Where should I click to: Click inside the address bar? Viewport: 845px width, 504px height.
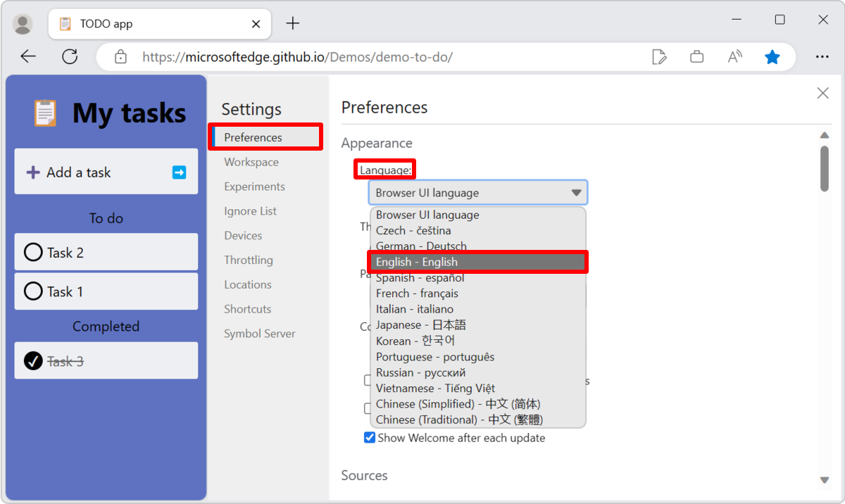(352, 57)
